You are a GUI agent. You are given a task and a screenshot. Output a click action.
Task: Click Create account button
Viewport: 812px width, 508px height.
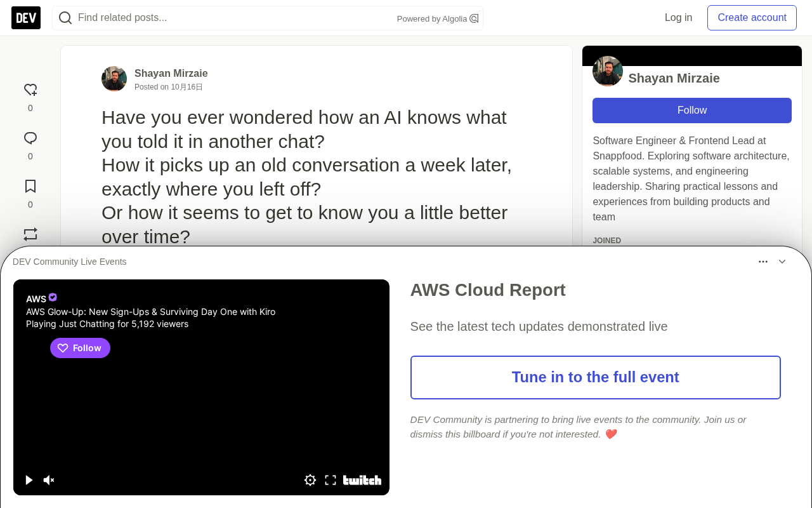752,18
